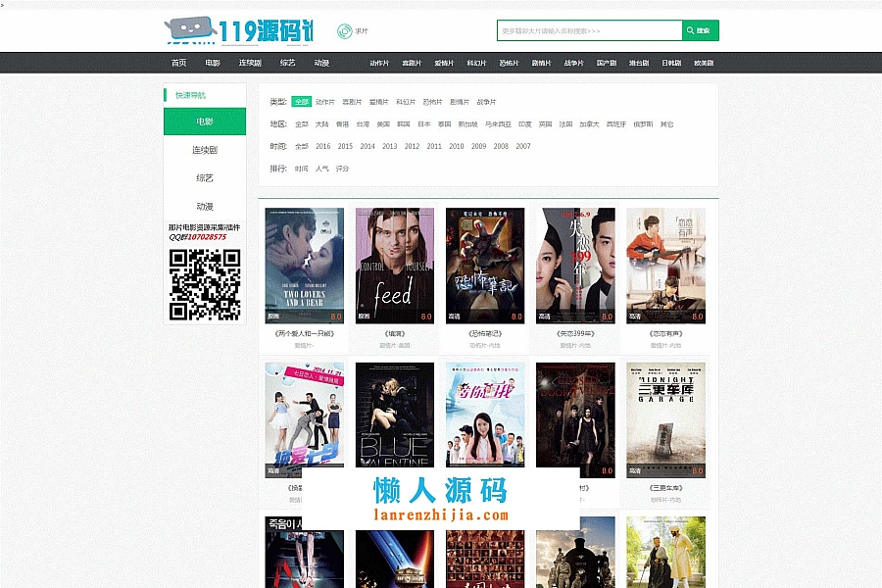882x588 pixels.
Task: Click the 求片 request icon
Action: pyautogui.click(x=344, y=31)
